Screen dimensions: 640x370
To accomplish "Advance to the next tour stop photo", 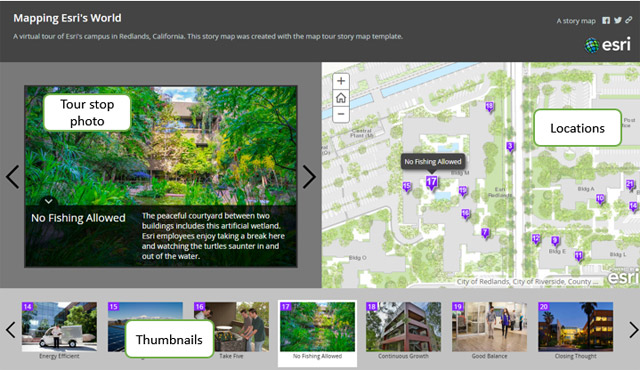I will point(309,177).
